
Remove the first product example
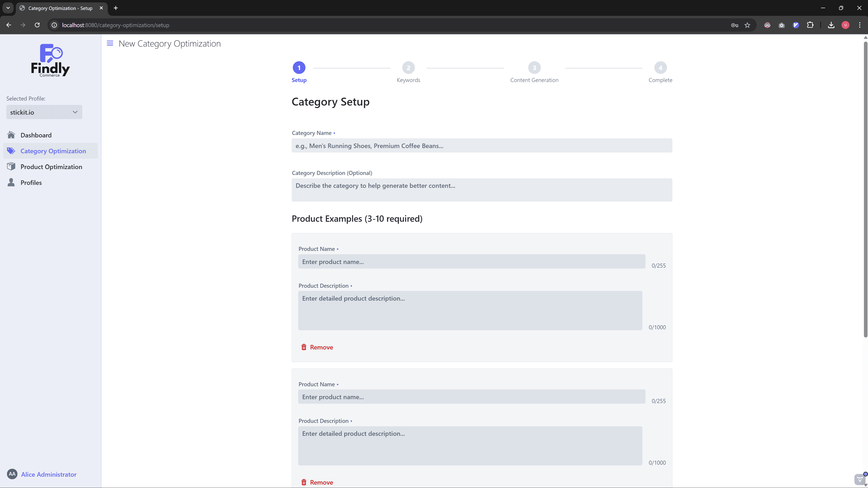(x=317, y=347)
